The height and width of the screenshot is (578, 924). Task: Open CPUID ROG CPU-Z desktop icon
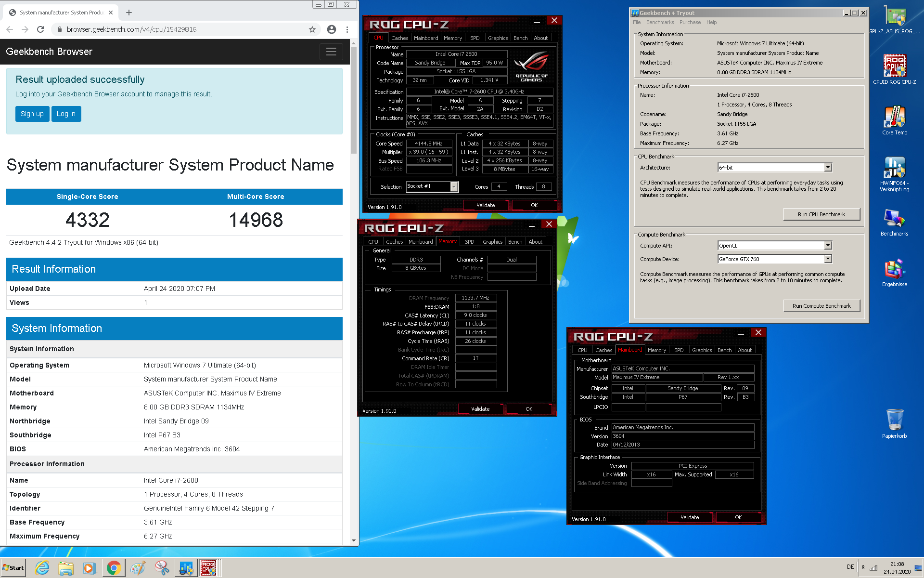(x=895, y=70)
